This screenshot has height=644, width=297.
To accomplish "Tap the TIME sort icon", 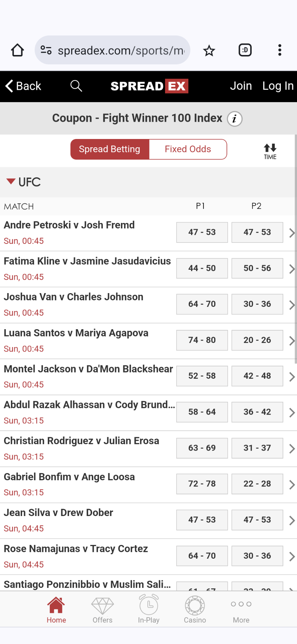I will [270, 151].
